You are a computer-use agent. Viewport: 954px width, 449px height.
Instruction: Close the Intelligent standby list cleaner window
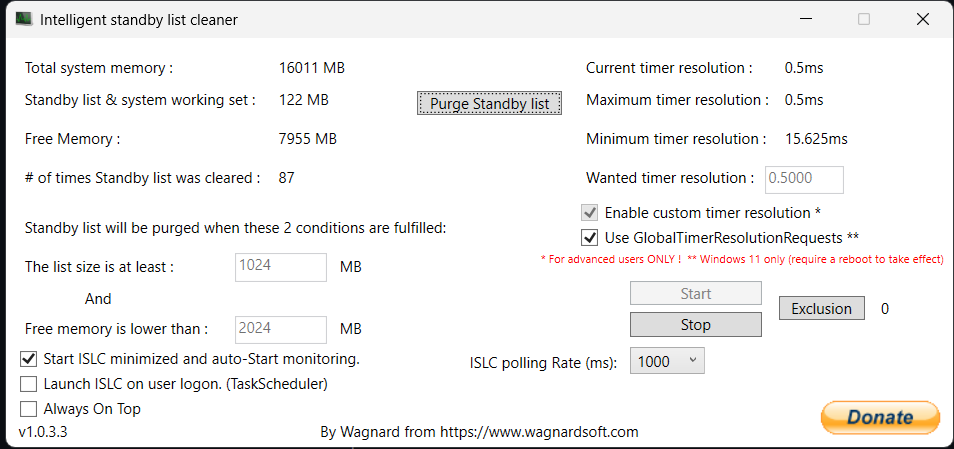coord(922,19)
